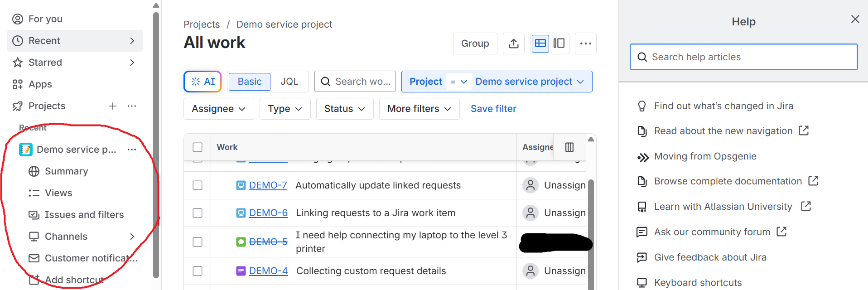Toggle the select-all checkbox in table header
This screenshot has width=868, height=290.
click(x=198, y=147)
